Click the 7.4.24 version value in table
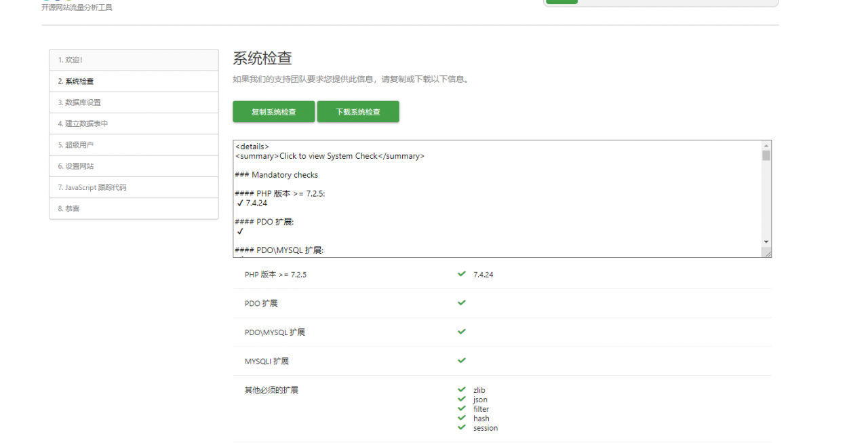 pyautogui.click(x=484, y=275)
